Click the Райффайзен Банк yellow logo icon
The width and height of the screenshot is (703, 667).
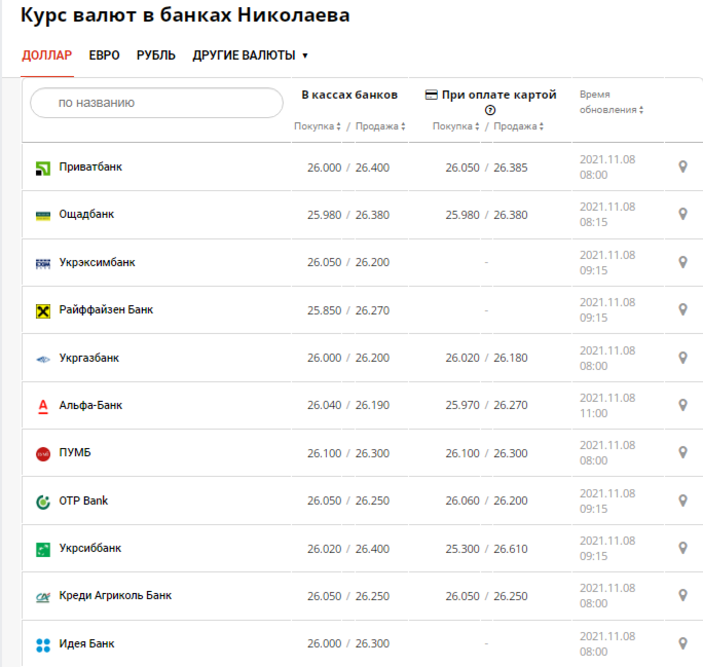[43, 311]
